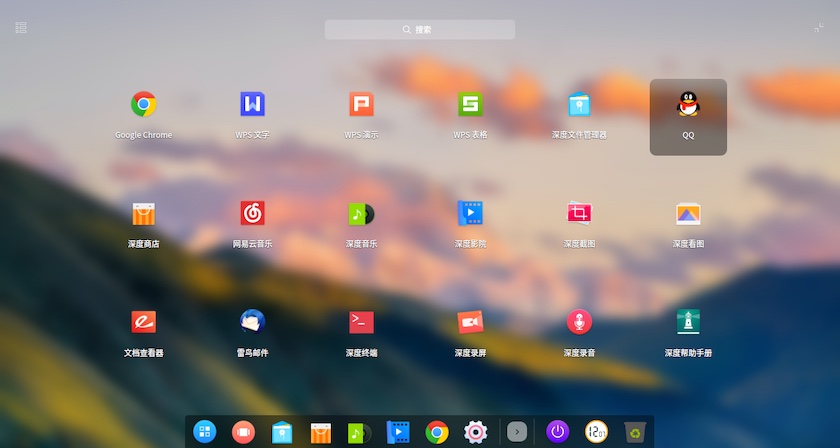Expand the dock tray arrow
This screenshot has height=448, width=840.
coord(517,431)
